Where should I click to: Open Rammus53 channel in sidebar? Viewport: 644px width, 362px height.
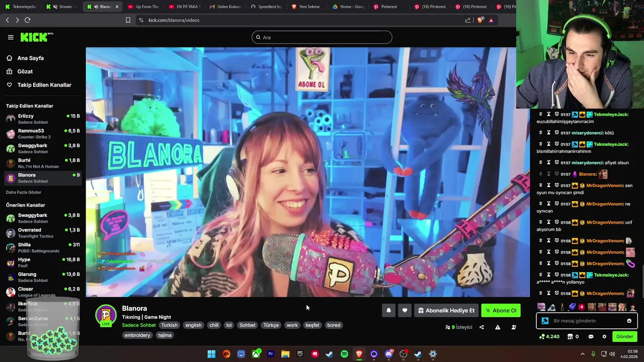[x=43, y=134]
